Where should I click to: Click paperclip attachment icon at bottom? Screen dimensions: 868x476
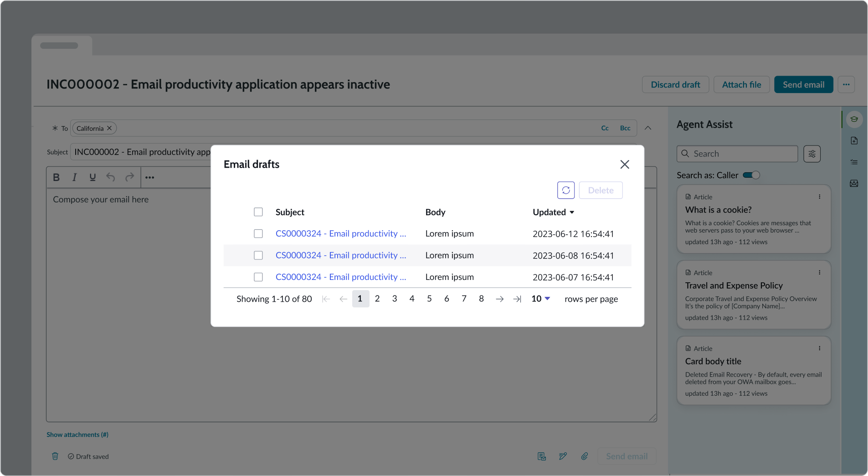coord(585,456)
